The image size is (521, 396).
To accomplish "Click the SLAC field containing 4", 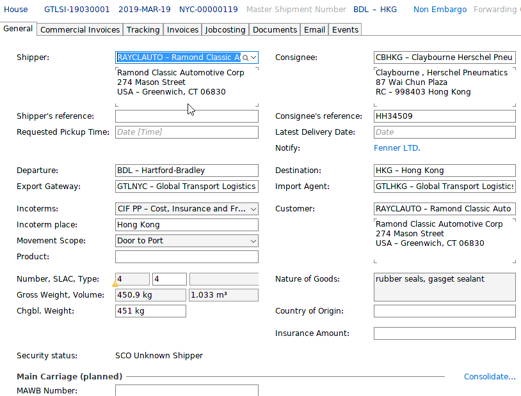I will [x=169, y=279].
